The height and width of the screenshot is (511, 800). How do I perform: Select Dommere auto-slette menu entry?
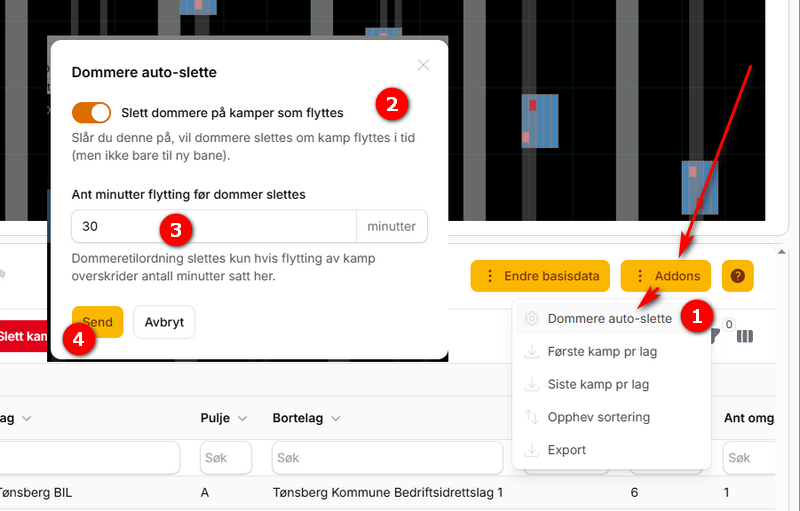click(610, 319)
